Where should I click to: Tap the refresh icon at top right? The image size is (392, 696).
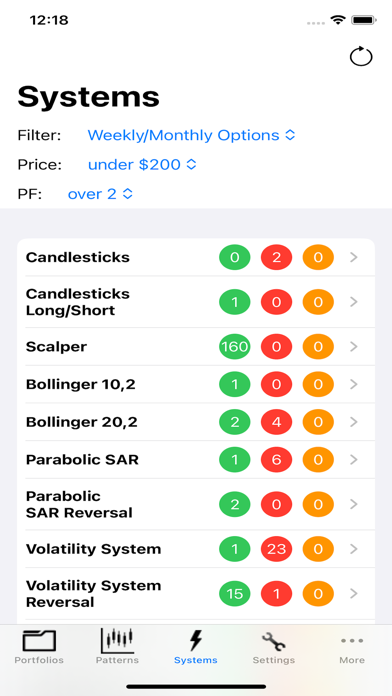361,56
